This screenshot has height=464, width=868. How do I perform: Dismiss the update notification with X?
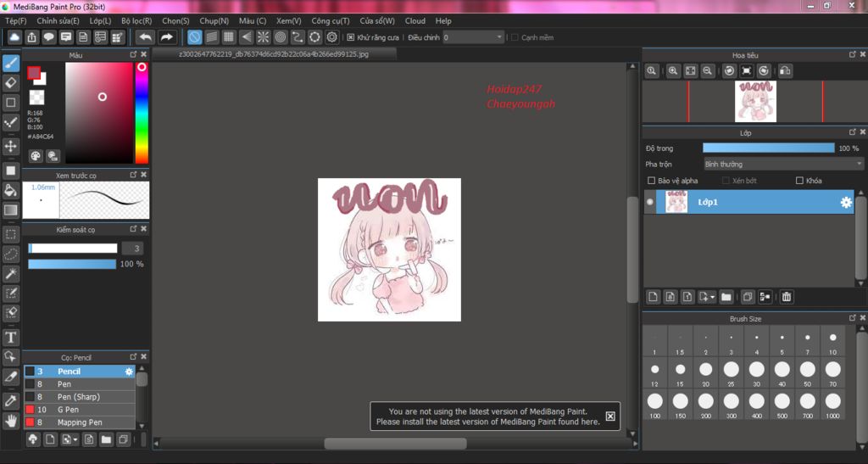[x=610, y=416]
